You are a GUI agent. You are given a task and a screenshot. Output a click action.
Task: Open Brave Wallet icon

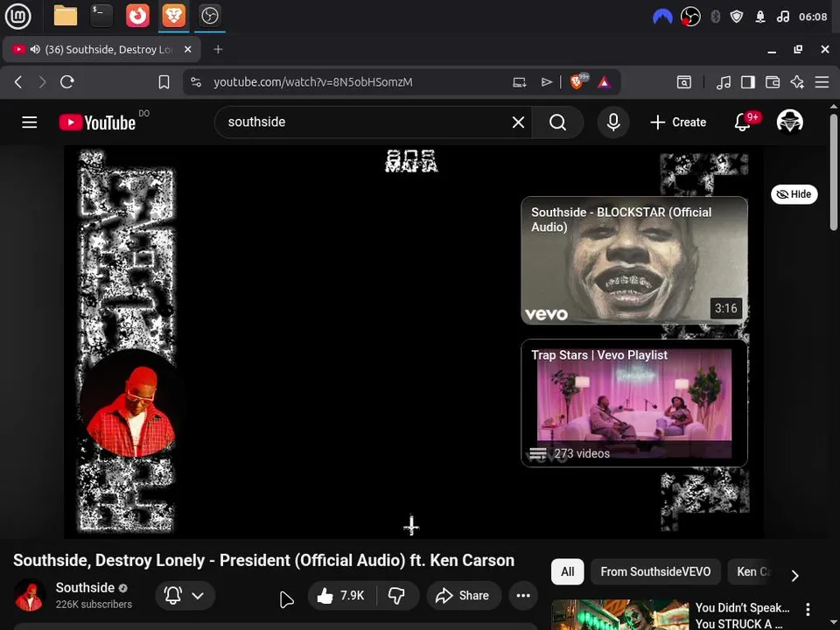coord(773,82)
